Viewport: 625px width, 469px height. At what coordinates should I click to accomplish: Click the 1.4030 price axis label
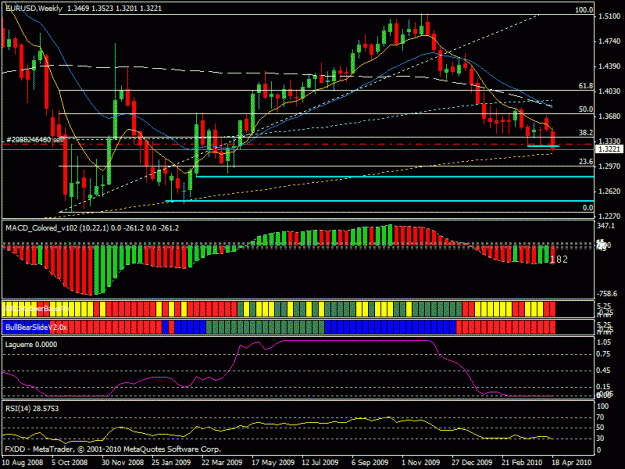pyautogui.click(x=609, y=91)
